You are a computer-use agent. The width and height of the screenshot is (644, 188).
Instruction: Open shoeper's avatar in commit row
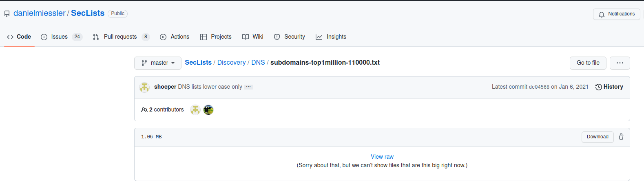tap(144, 87)
